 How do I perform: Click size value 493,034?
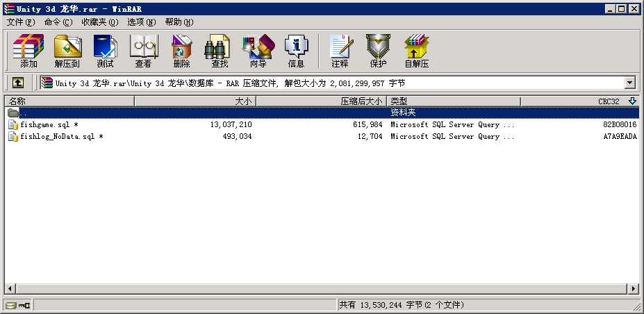pos(238,137)
